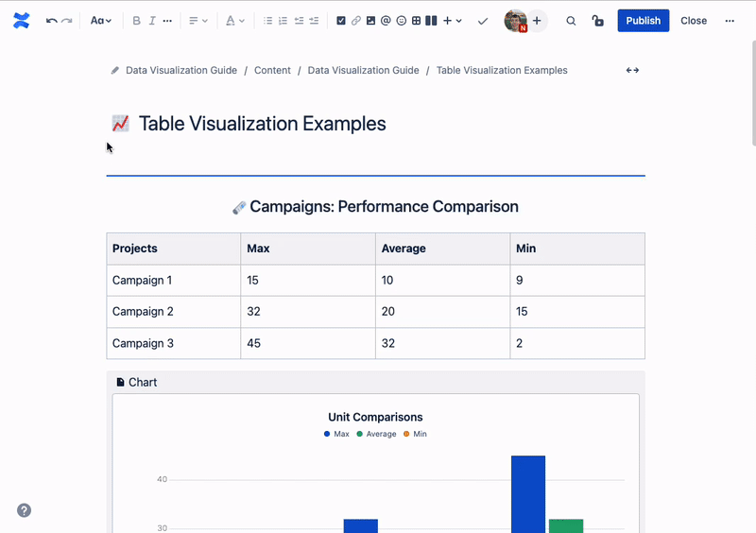Click the page title Table Visualization Examples
756x533 pixels.
tap(263, 124)
